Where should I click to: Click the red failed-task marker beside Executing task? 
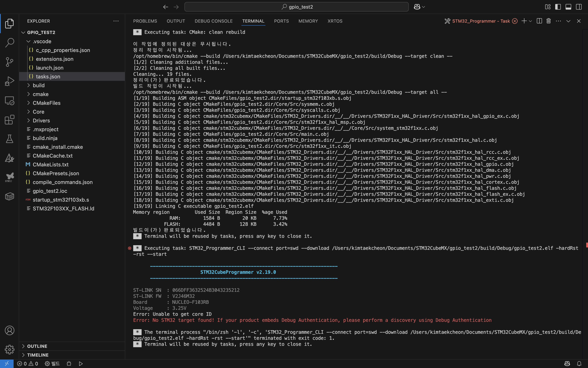[x=129, y=248]
